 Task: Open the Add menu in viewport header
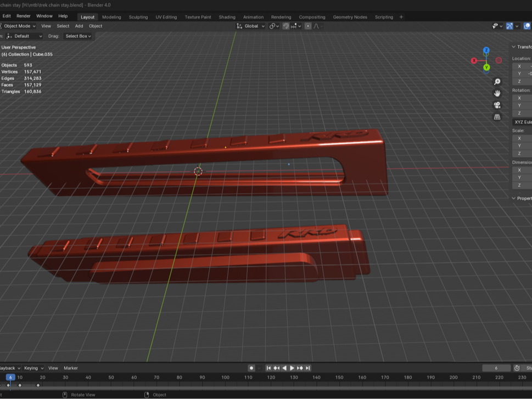click(x=79, y=26)
